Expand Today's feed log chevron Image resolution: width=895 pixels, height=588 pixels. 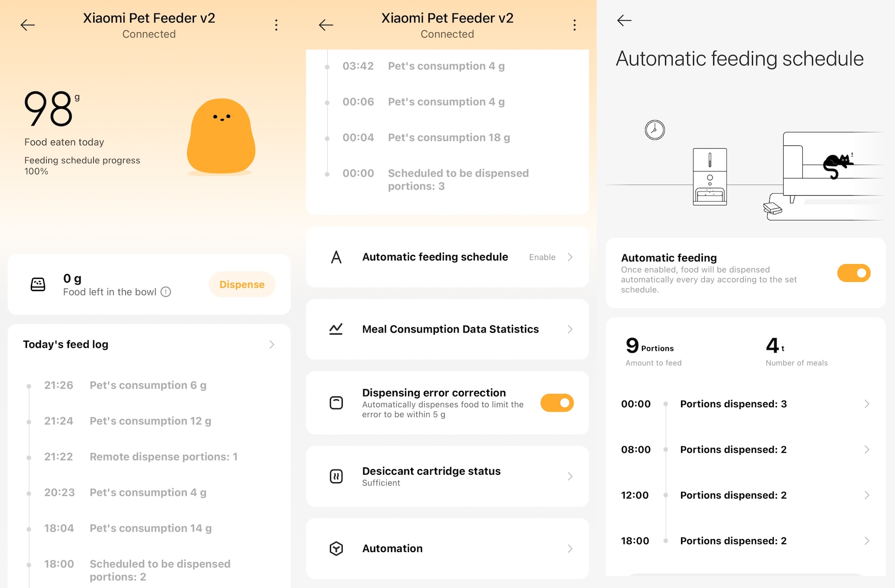[x=272, y=345]
